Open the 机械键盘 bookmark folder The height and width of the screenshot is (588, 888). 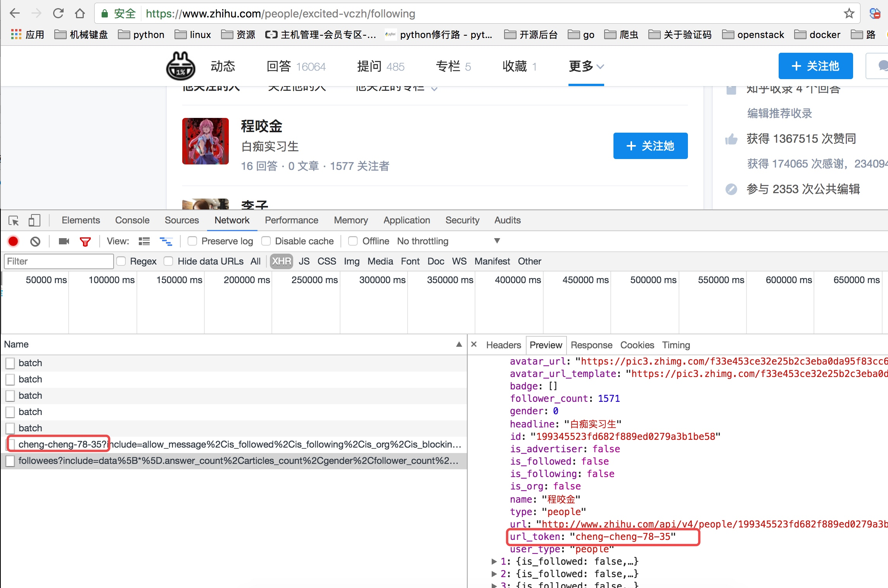(x=81, y=35)
